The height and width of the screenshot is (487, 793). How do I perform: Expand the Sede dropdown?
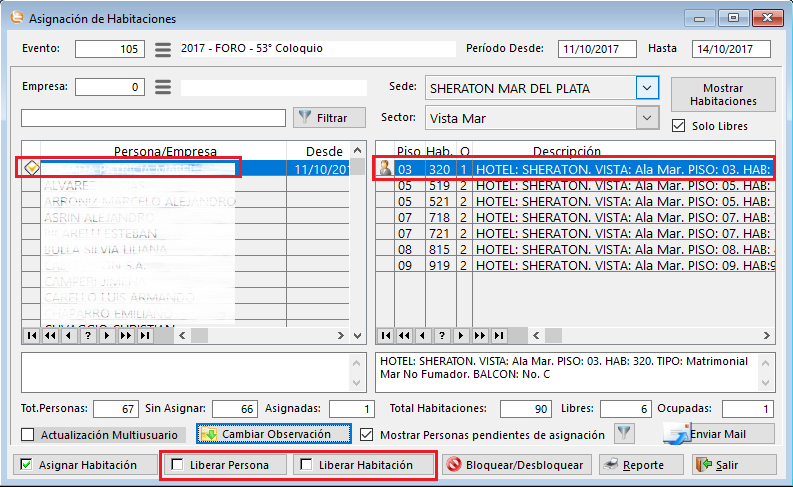coord(648,88)
